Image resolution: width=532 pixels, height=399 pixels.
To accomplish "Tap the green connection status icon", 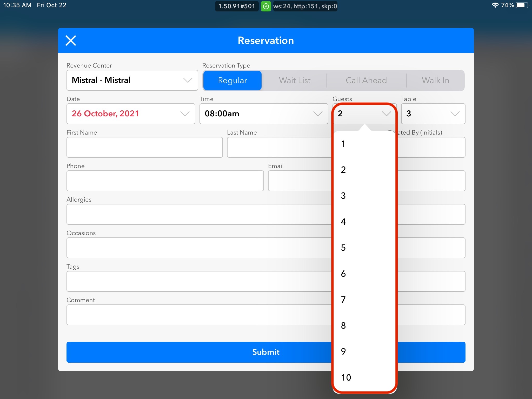I will pos(266,6).
